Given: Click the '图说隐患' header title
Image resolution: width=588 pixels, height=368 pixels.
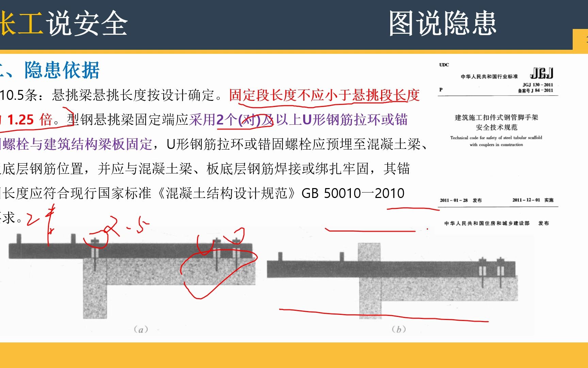Looking at the screenshot, I should coord(442,23).
